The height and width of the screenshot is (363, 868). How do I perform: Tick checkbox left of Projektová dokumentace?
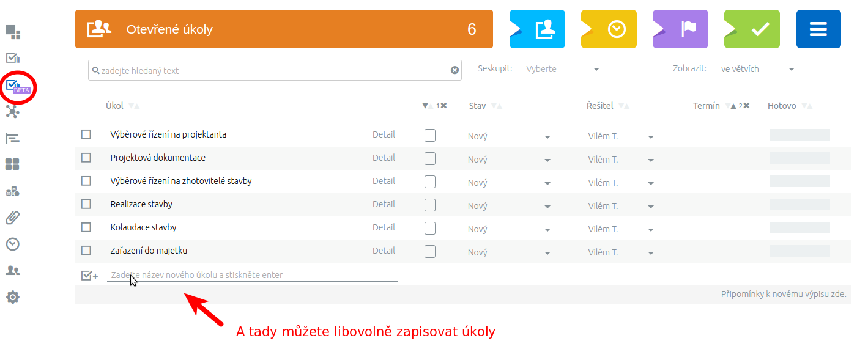(86, 158)
